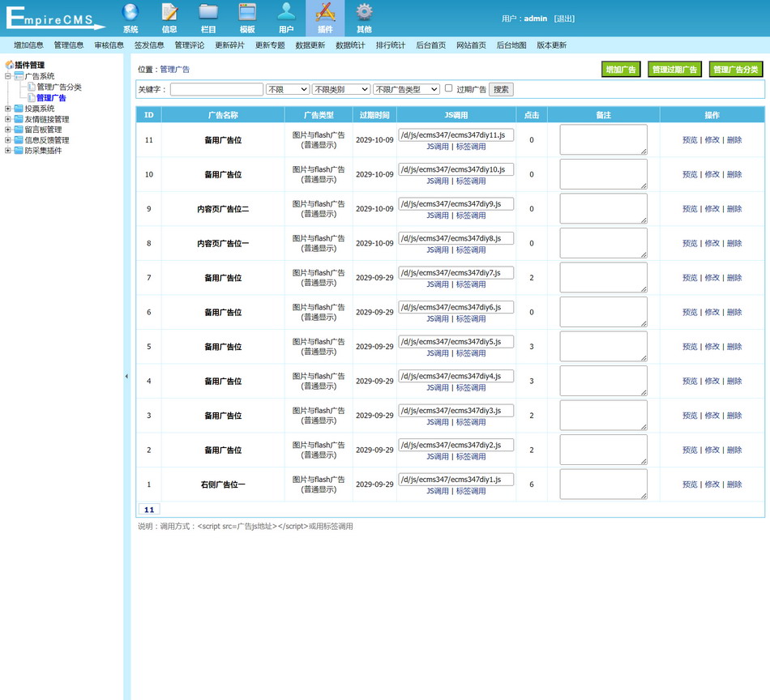Click the 留言板管理 folder icon
The image size is (770, 700).
click(x=19, y=130)
